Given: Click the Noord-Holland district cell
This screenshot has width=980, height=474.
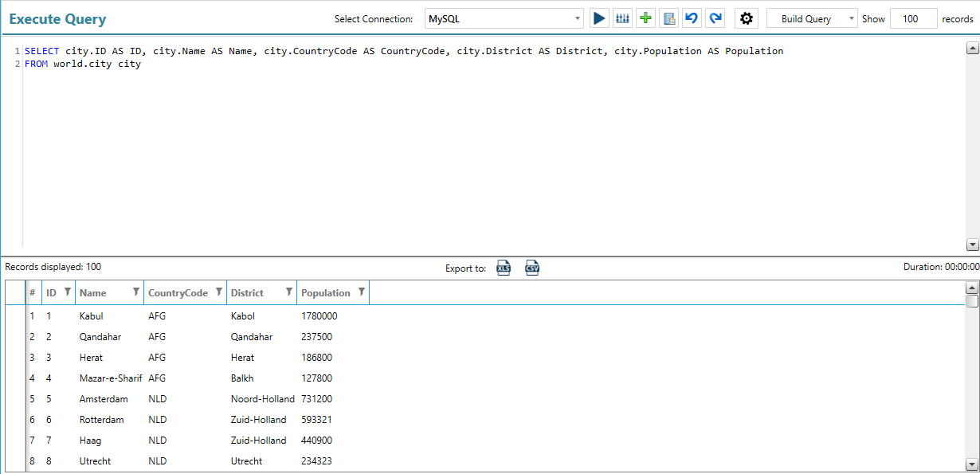Looking at the screenshot, I should click(263, 399).
